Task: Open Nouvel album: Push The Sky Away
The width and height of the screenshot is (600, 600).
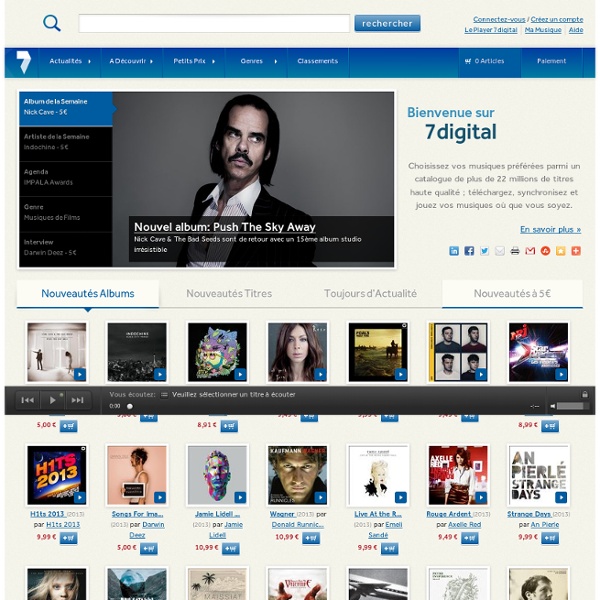Action: pyautogui.click(x=225, y=227)
